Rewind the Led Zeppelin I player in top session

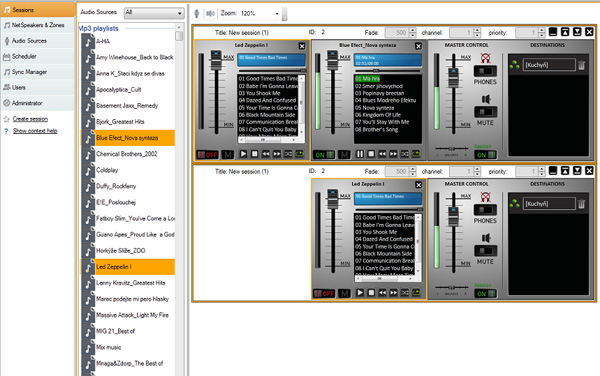click(266, 154)
